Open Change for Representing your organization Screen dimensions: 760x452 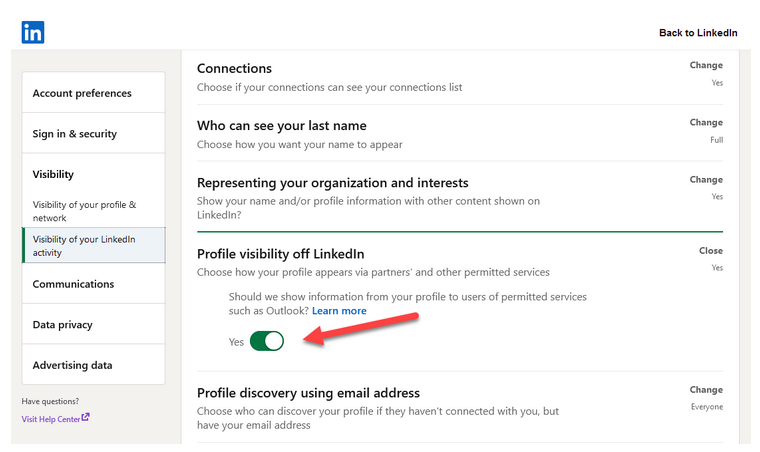[x=706, y=180]
